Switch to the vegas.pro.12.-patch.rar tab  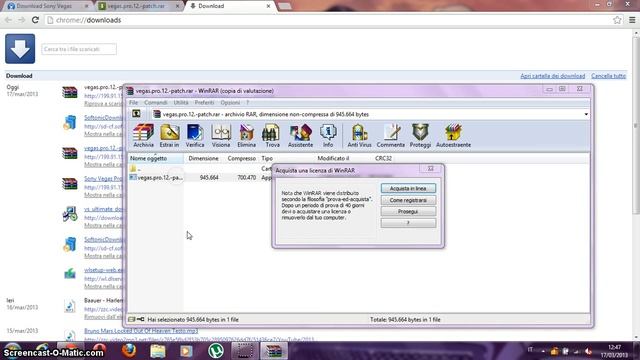(x=139, y=6)
